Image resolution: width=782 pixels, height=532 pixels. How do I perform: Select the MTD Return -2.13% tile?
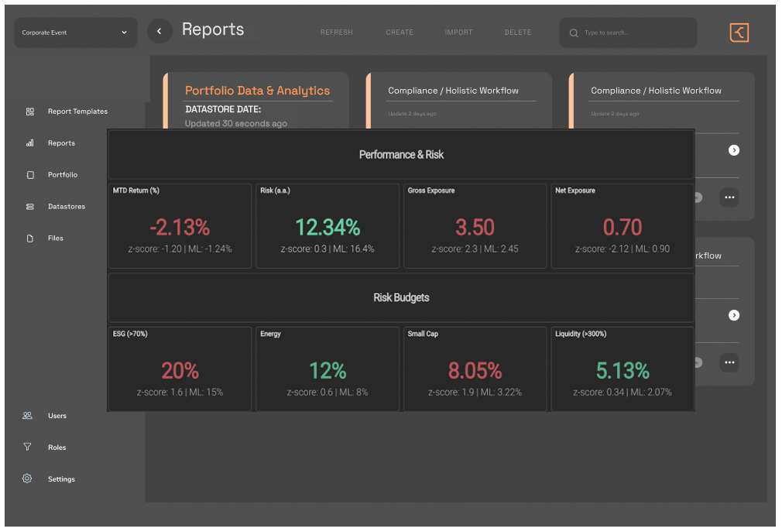180,226
